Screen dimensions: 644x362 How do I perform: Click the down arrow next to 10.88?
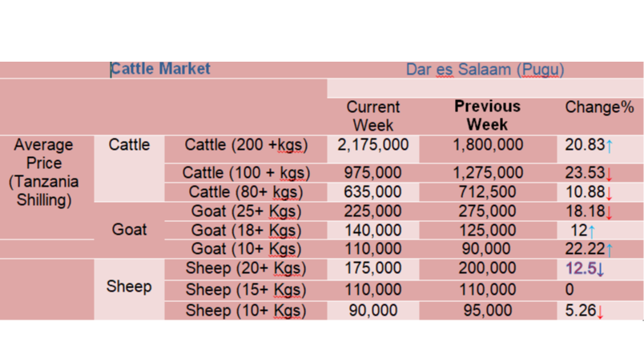click(x=609, y=193)
